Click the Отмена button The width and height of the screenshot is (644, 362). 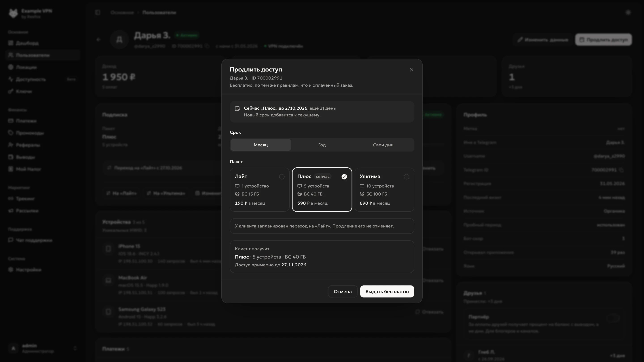(343, 292)
